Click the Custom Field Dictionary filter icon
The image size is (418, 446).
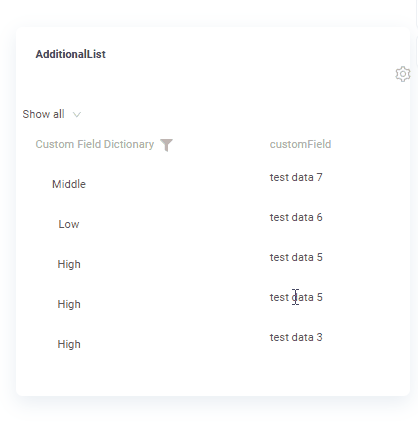point(166,145)
